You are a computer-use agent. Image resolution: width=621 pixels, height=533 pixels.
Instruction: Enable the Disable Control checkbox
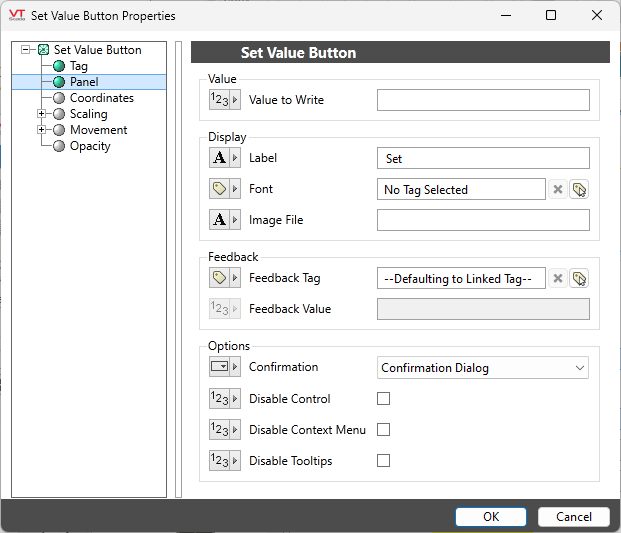coord(383,399)
